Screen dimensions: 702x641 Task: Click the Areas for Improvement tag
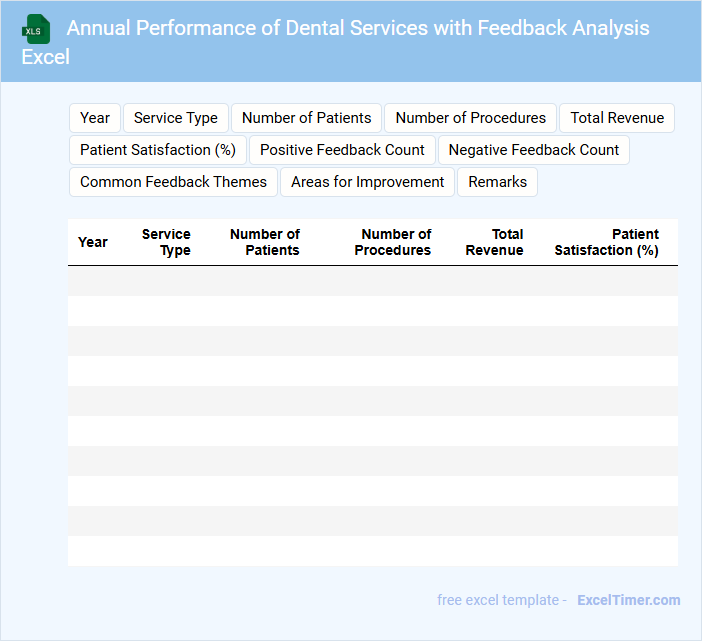368,182
